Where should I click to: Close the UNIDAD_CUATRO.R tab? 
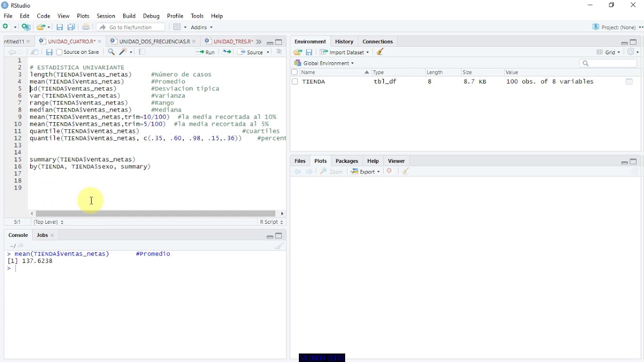[100, 42]
